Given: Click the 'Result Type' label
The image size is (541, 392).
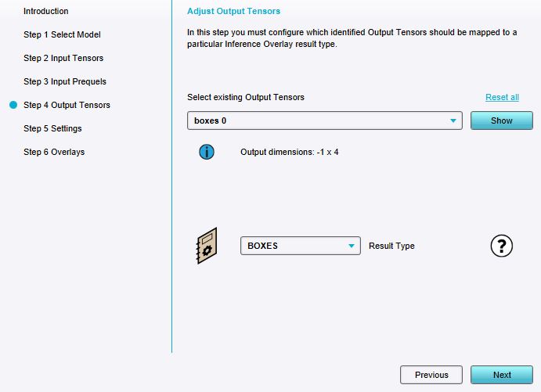Looking at the screenshot, I should tap(391, 246).
